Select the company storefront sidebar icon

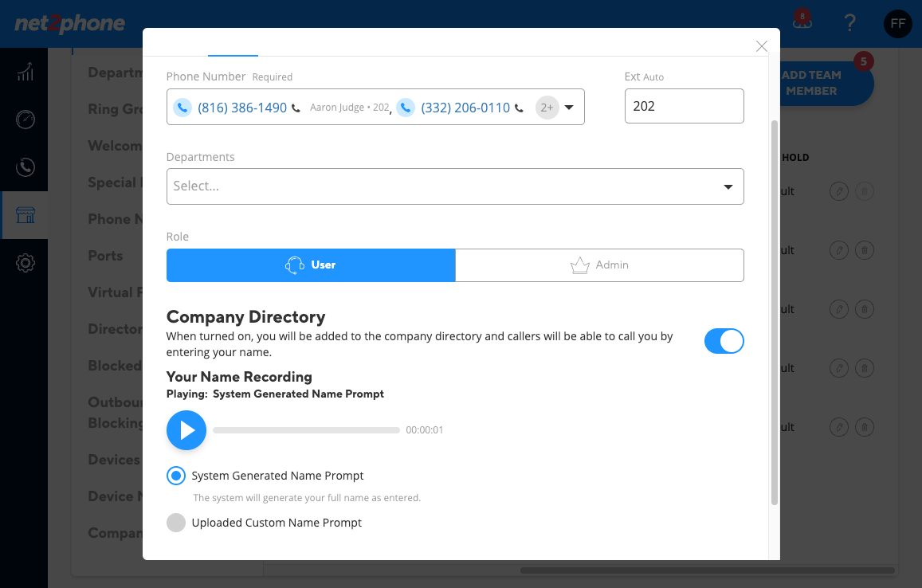click(25, 214)
